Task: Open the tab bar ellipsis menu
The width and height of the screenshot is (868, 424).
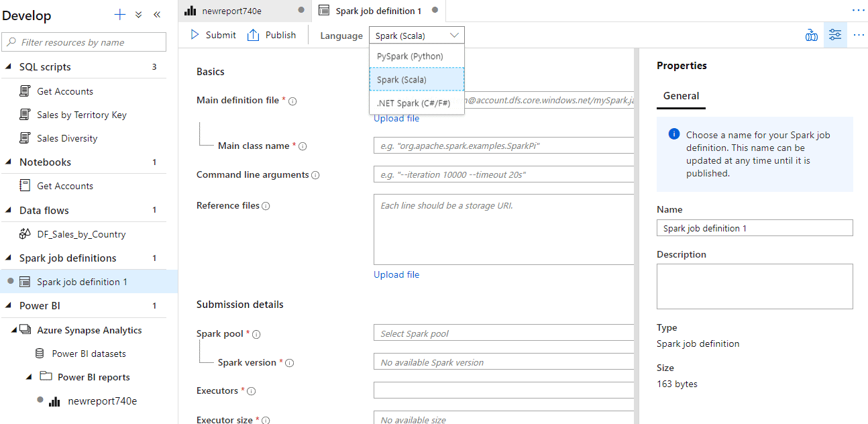Action: (859, 10)
